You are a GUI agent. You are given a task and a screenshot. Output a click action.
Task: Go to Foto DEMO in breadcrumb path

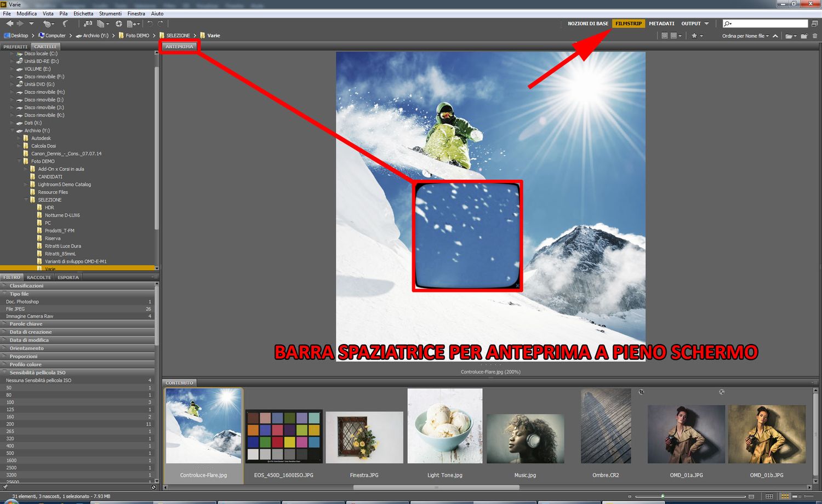pos(137,36)
